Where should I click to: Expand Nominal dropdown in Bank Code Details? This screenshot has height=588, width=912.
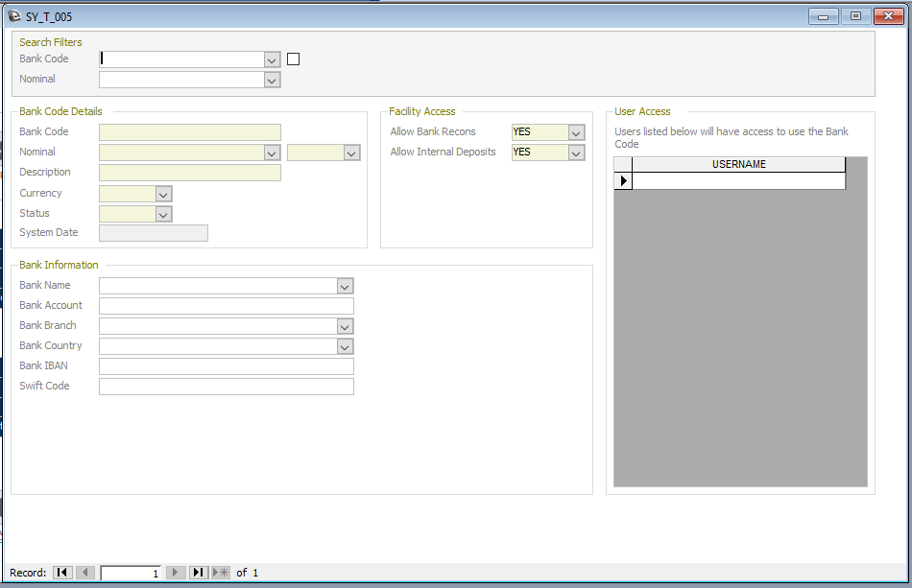272,153
